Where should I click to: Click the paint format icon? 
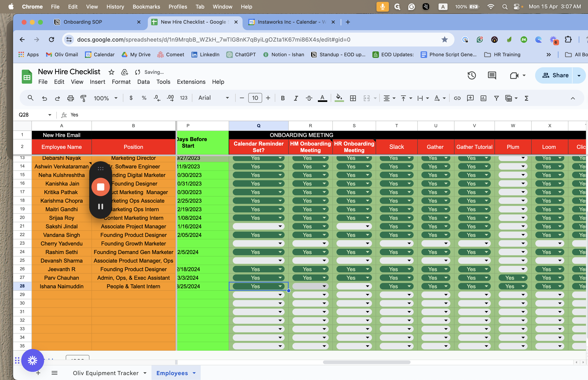coord(83,98)
